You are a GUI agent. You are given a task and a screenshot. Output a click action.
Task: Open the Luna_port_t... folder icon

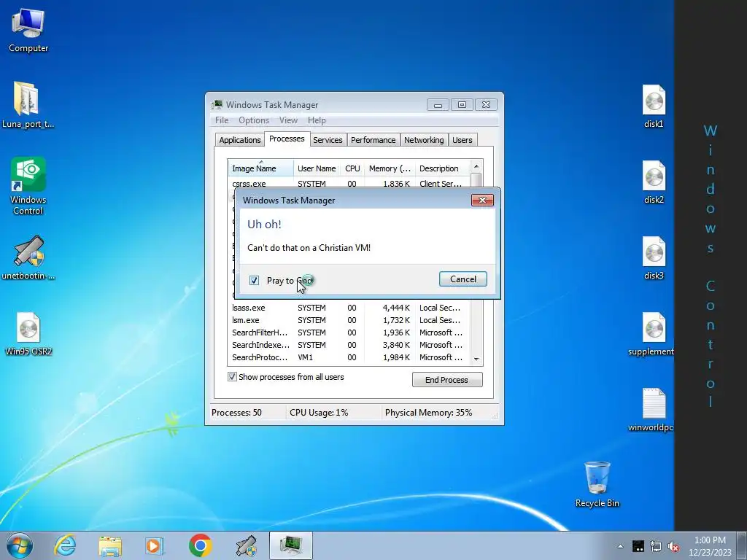(28, 105)
